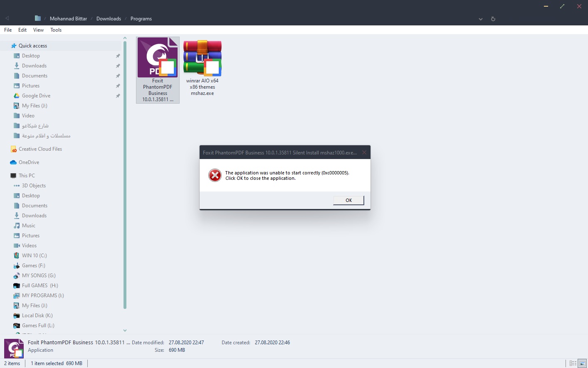The width and height of the screenshot is (588, 368).
Task: Click the Creative Cloud Files icon
Action: [x=13, y=149]
